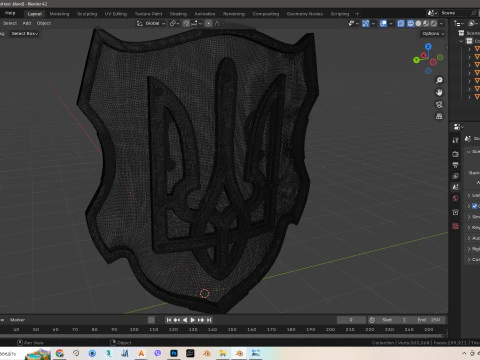Screen dimensions: 480x360
Task: Open the viewport Object menu
Action: [44, 23]
